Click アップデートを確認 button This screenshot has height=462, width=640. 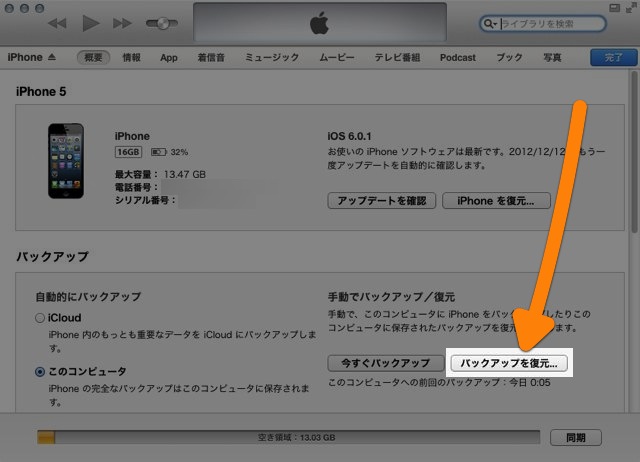pyautogui.click(x=382, y=201)
